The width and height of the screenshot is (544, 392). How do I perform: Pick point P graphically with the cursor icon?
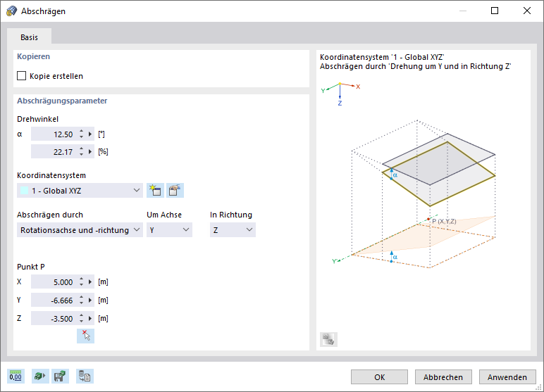[85, 336]
